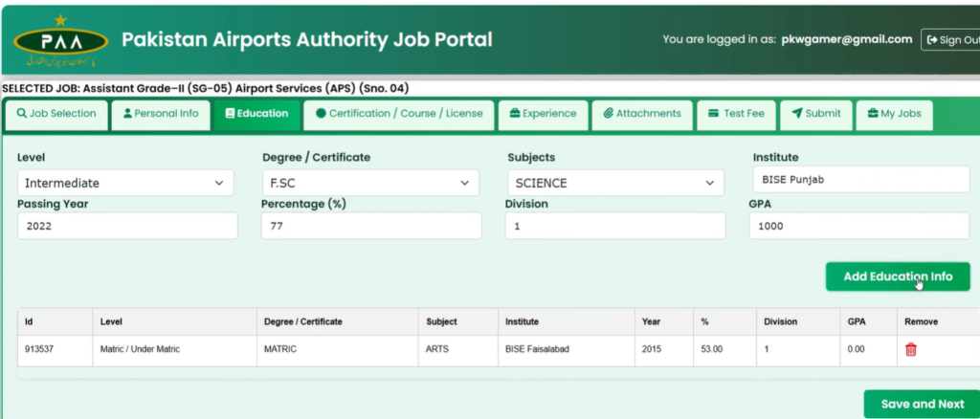980x419 pixels.
Task: Click the Add Education Info button
Action: (x=897, y=276)
